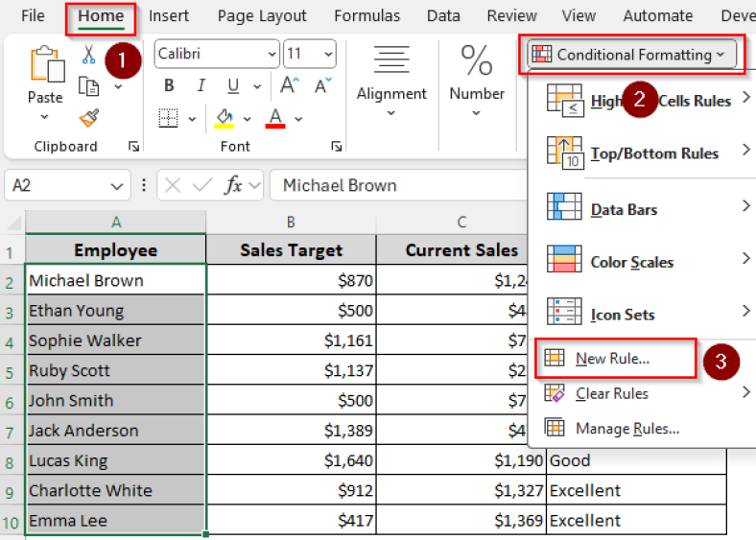Open the font size 11 dropdown
Image resolution: width=756 pixels, height=540 pixels.
pos(327,55)
